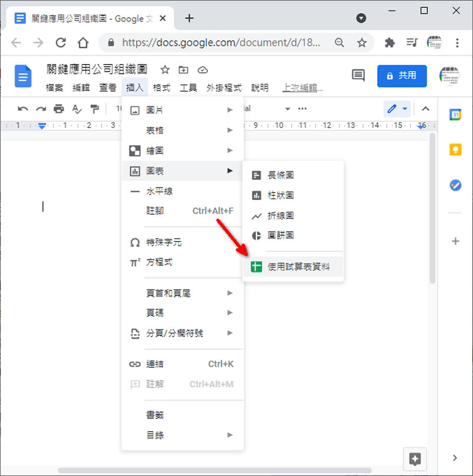Select 柱狀圖 chart type
This screenshot has width=473, height=476.
[293, 195]
